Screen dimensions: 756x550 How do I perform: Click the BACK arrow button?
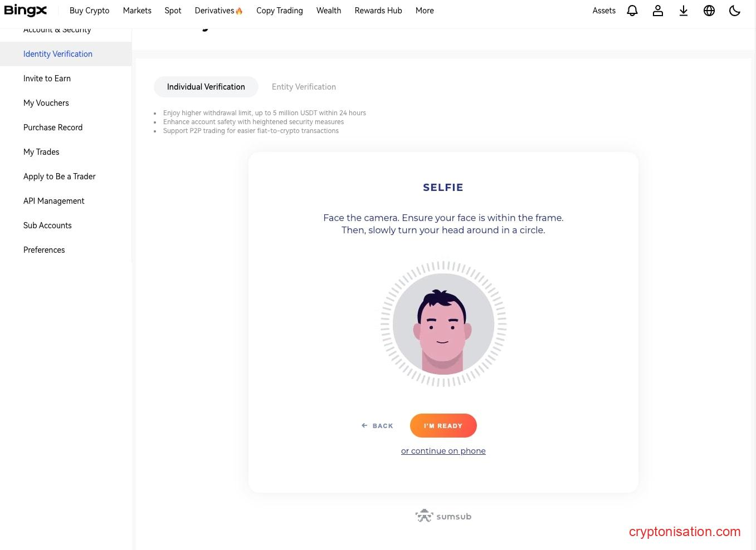point(377,426)
